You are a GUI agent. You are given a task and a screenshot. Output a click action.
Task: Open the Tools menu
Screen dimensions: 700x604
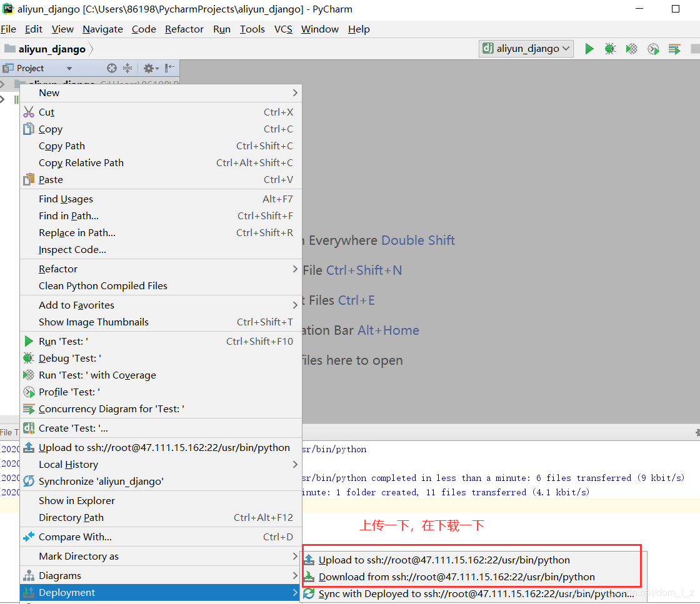[252, 29]
